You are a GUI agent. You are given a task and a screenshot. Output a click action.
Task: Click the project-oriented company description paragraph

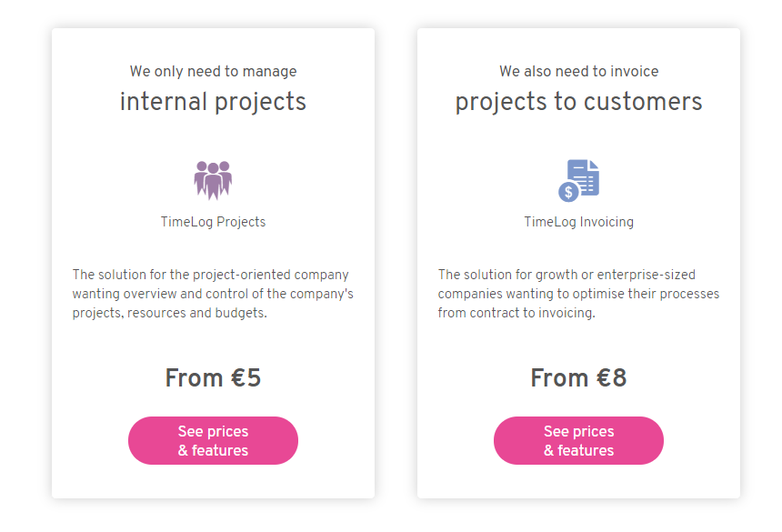pyautogui.click(x=213, y=294)
